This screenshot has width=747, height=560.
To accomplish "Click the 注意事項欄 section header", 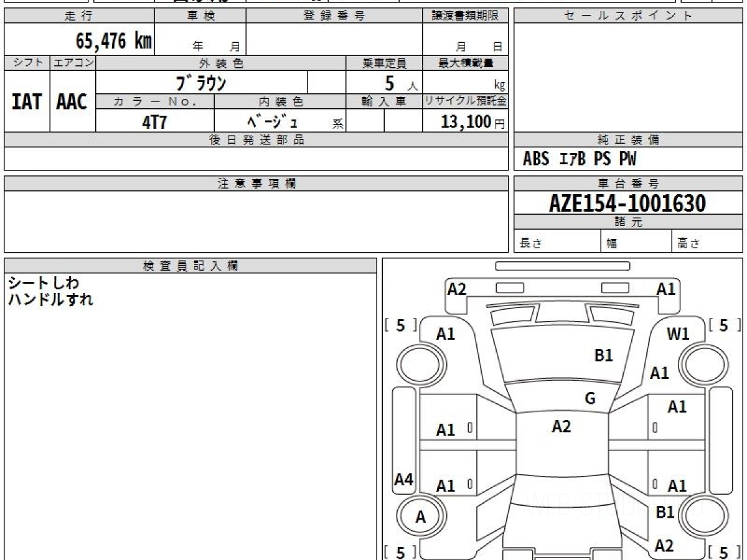I will (x=256, y=184).
